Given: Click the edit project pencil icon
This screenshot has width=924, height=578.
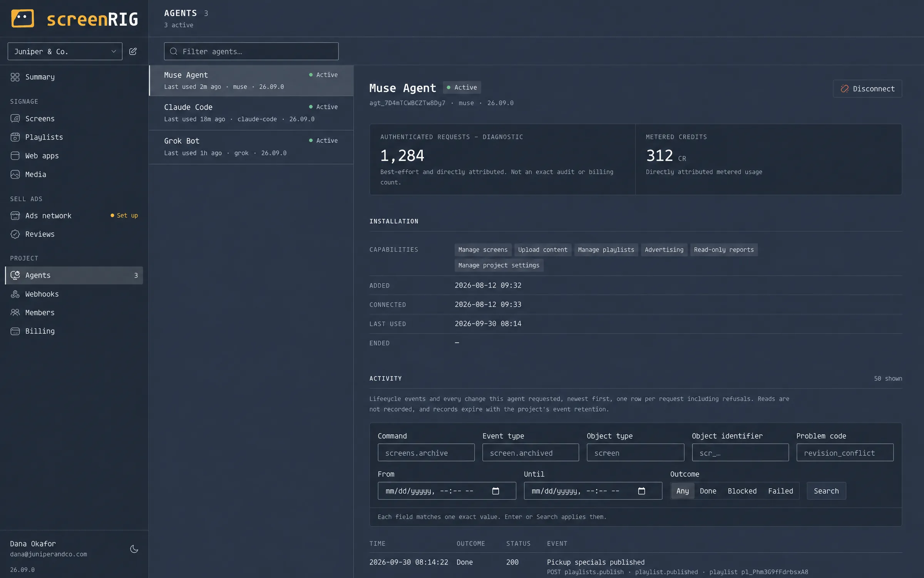Looking at the screenshot, I should tap(133, 51).
